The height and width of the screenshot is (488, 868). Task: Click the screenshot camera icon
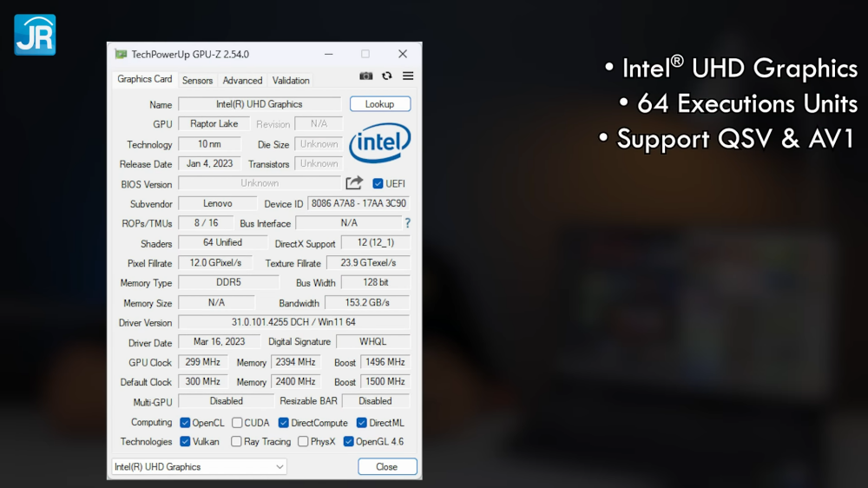[x=366, y=76]
